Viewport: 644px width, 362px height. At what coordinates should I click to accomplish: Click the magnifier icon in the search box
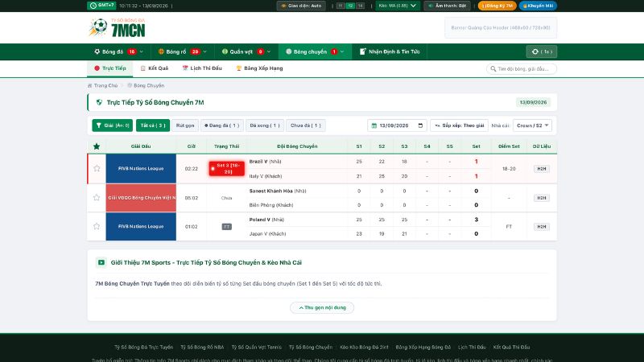(x=493, y=69)
